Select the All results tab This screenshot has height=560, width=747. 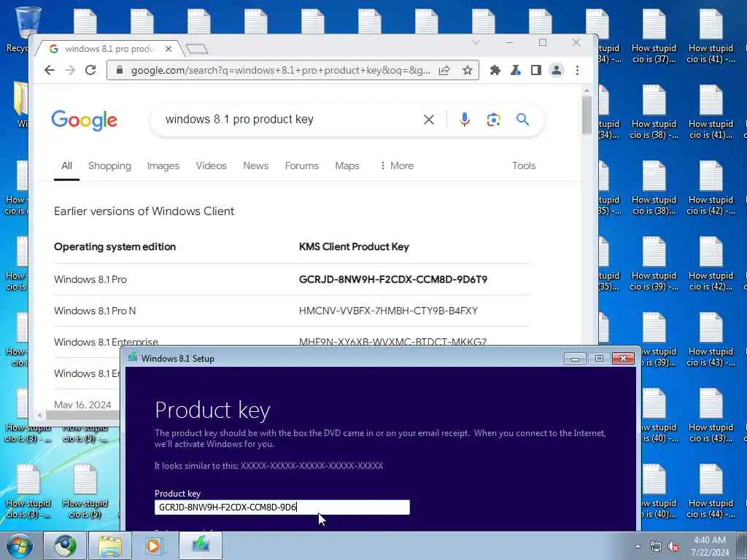[x=66, y=166]
